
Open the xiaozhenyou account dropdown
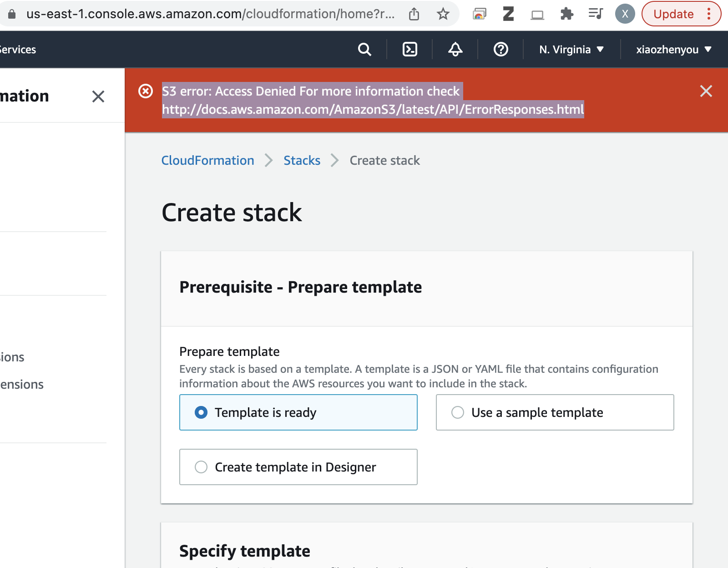point(673,50)
